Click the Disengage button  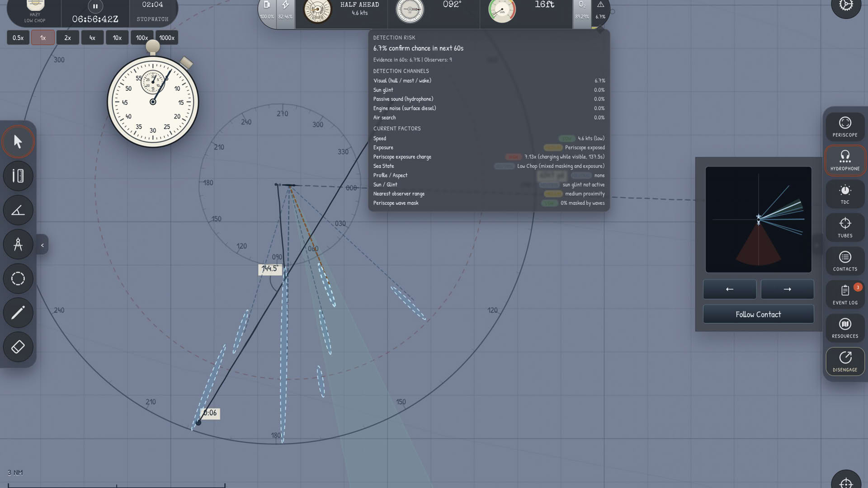click(845, 361)
